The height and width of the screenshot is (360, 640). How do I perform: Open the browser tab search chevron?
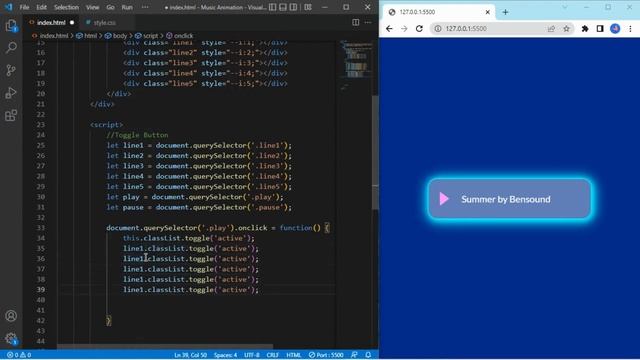[x=564, y=7]
